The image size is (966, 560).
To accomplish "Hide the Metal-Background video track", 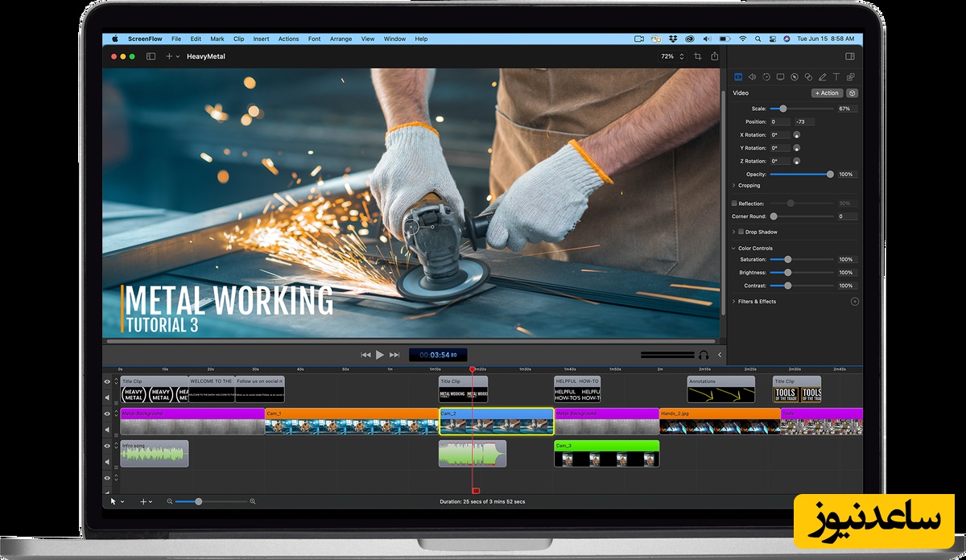I will (107, 414).
